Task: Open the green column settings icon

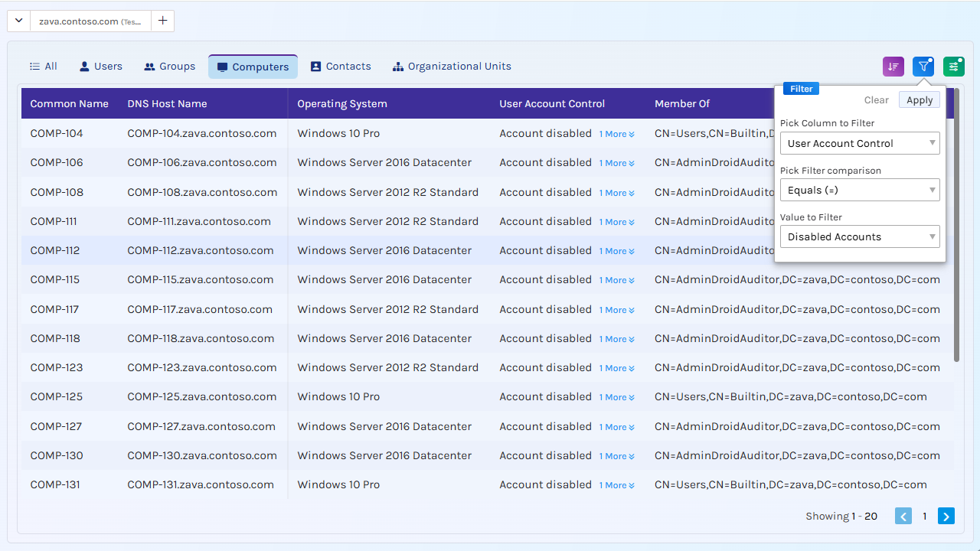Action: pos(953,67)
